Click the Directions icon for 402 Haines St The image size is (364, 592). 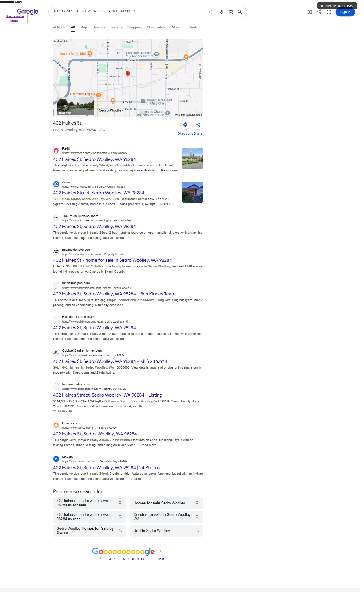click(x=185, y=125)
